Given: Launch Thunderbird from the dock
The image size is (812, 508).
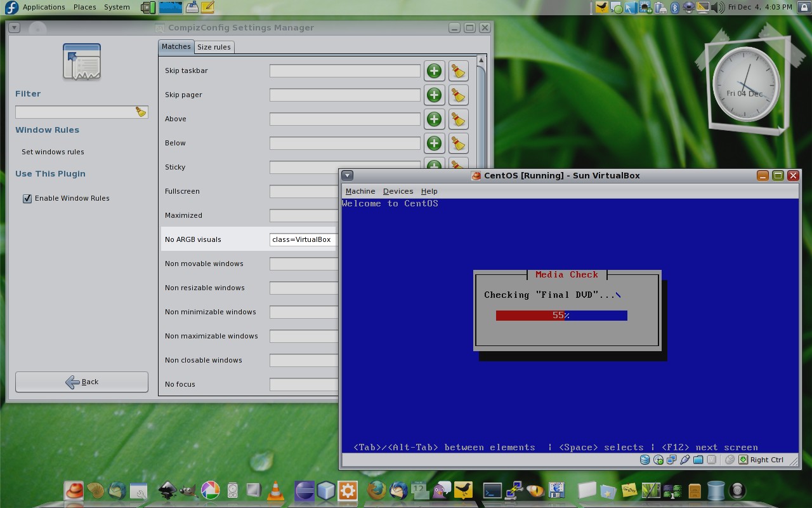Looking at the screenshot, I should tap(398, 490).
